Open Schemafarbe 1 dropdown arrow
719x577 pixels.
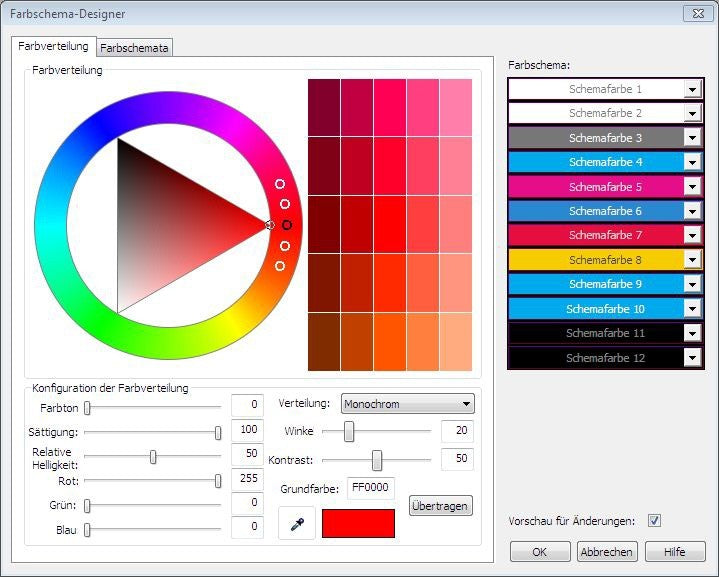point(692,89)
